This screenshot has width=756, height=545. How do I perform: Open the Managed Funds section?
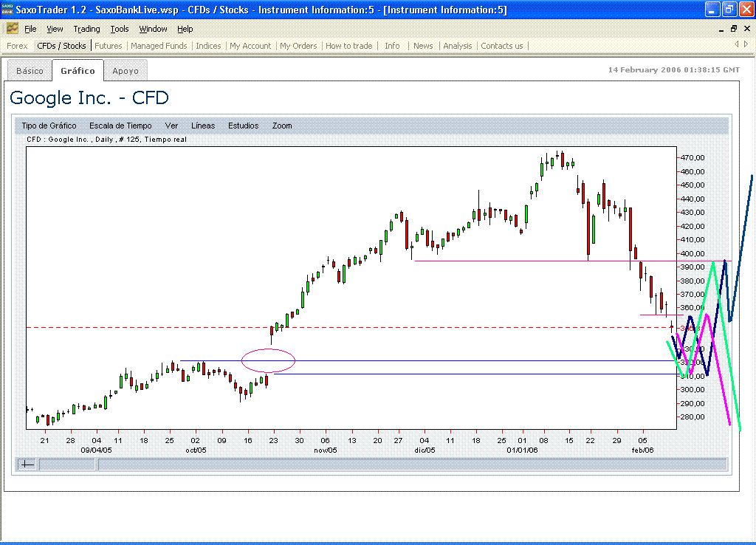coord(159,46)
